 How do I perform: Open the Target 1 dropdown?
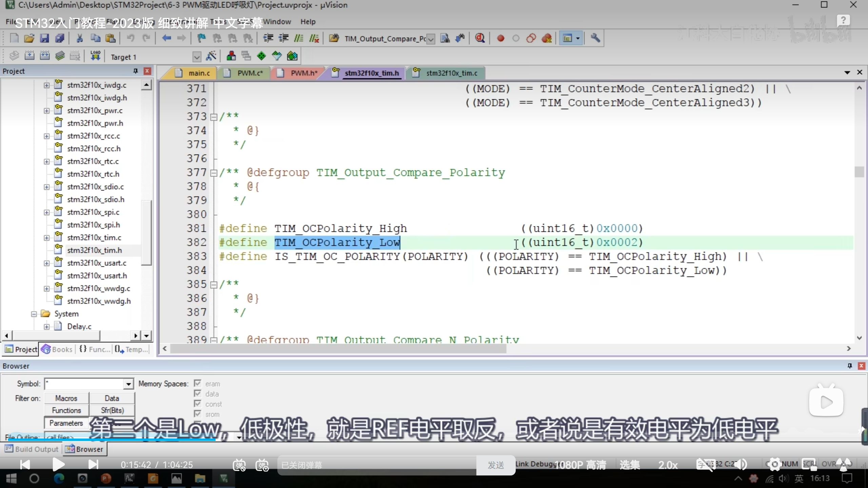pyautogui.click(x=197, y=57)
